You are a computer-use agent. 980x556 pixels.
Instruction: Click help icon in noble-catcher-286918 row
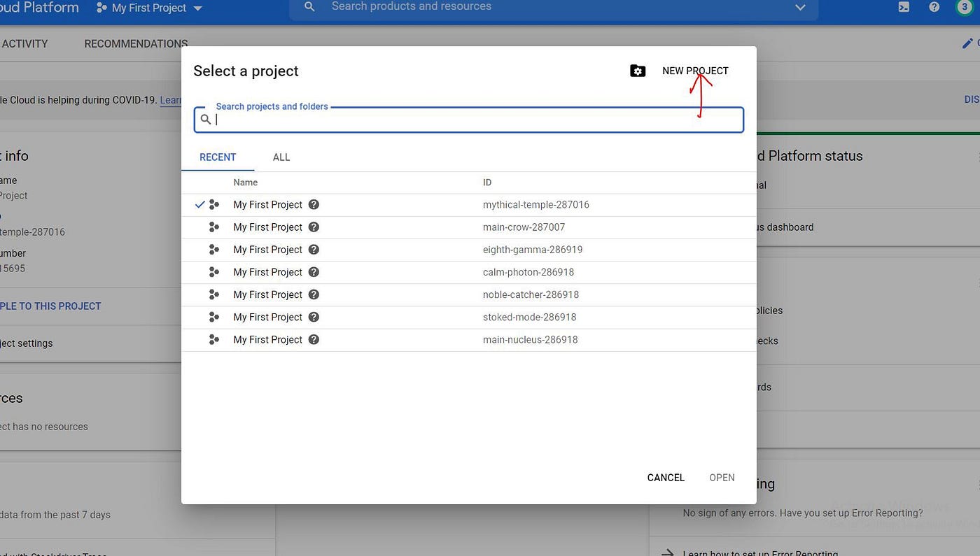coord(314,294)
